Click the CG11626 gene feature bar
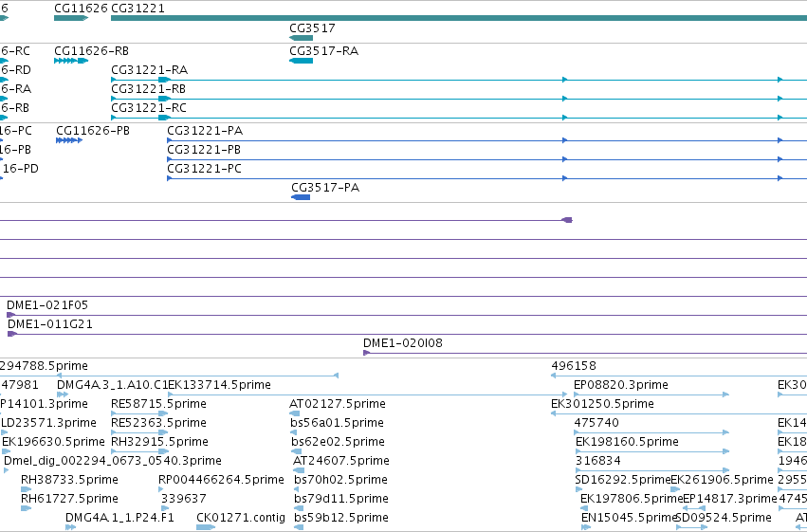 click(x=71, y=18)
